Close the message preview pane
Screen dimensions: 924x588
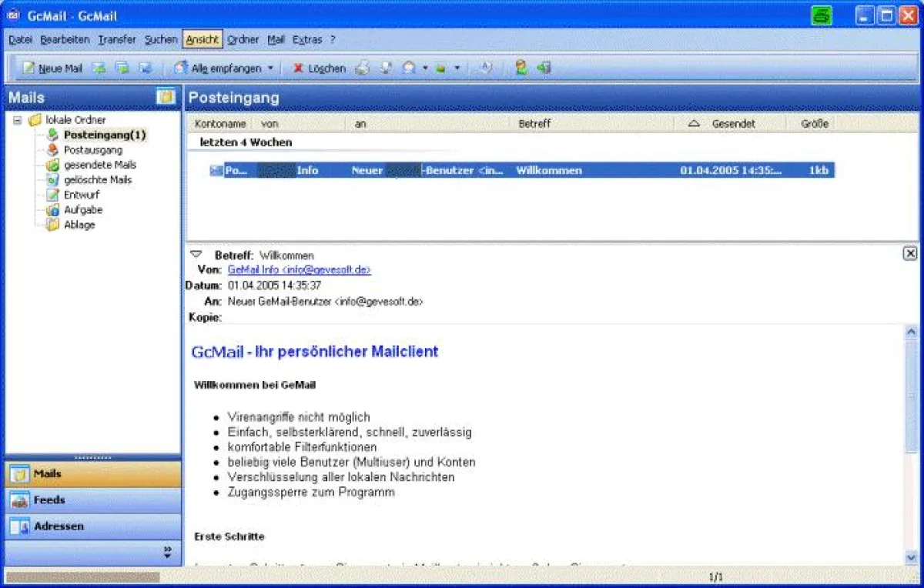(910, 253)
